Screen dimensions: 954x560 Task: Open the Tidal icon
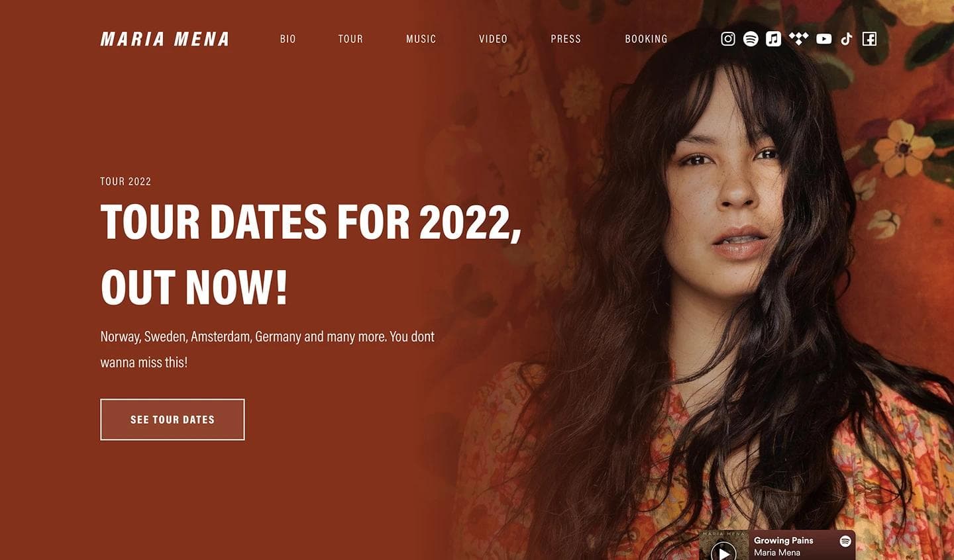(x=799, y=39)
